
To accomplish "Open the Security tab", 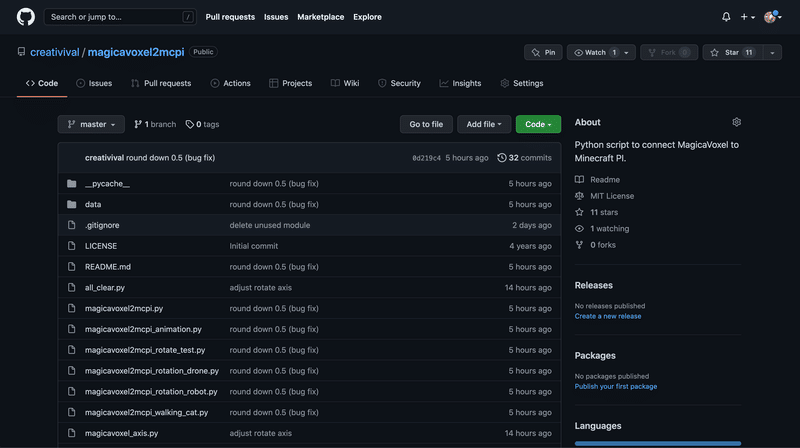I will 399,83.
